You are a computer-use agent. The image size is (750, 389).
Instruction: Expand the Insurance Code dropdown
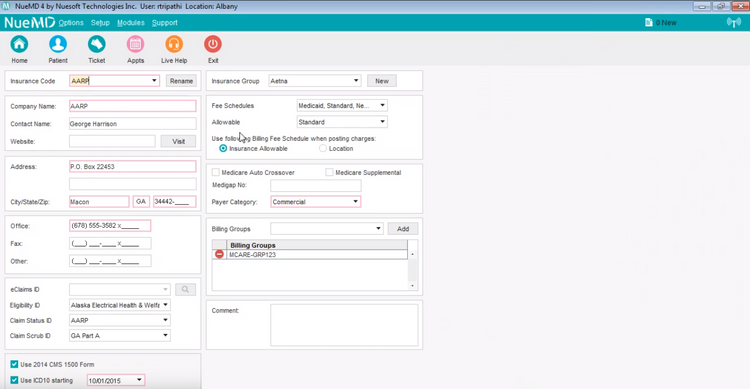point(154,81)
